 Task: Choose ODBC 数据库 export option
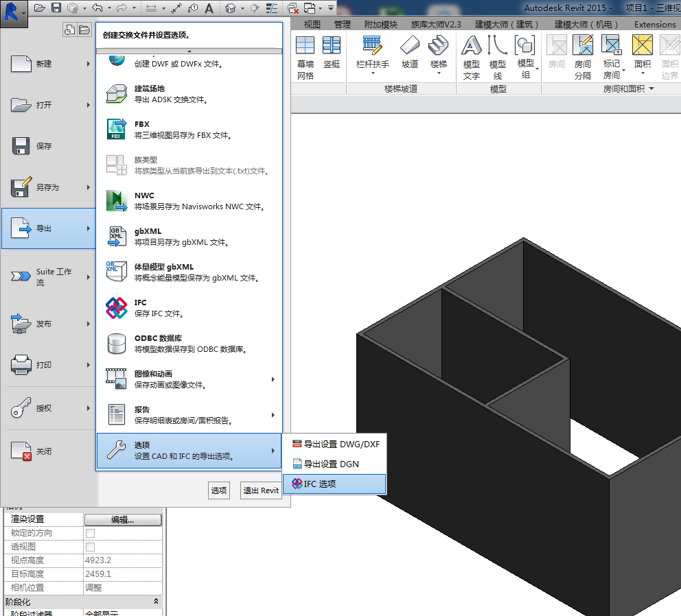pos(189,344)
